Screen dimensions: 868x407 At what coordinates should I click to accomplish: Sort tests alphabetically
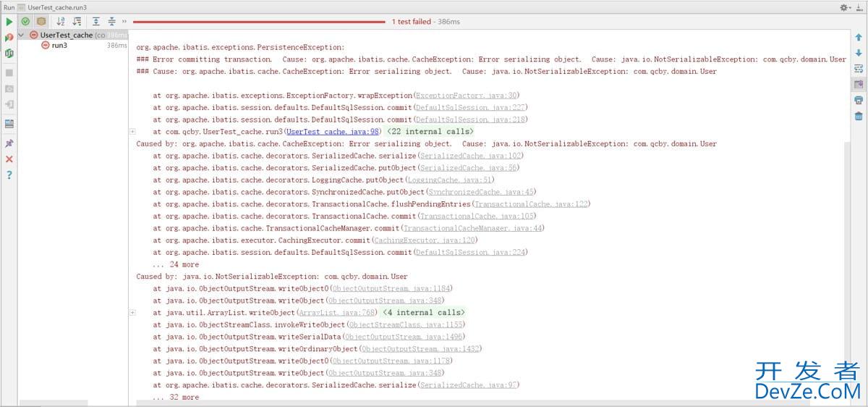click(61, 22)
